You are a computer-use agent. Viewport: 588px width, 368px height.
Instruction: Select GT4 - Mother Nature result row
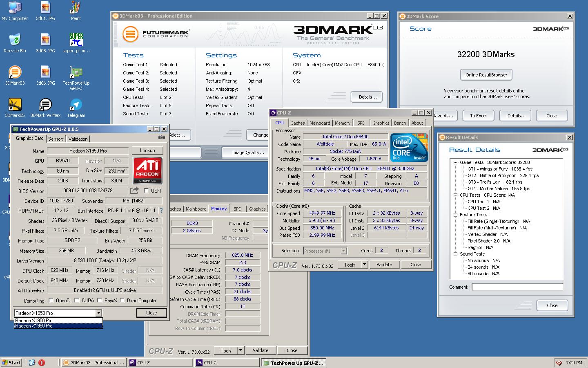(499, 188)
